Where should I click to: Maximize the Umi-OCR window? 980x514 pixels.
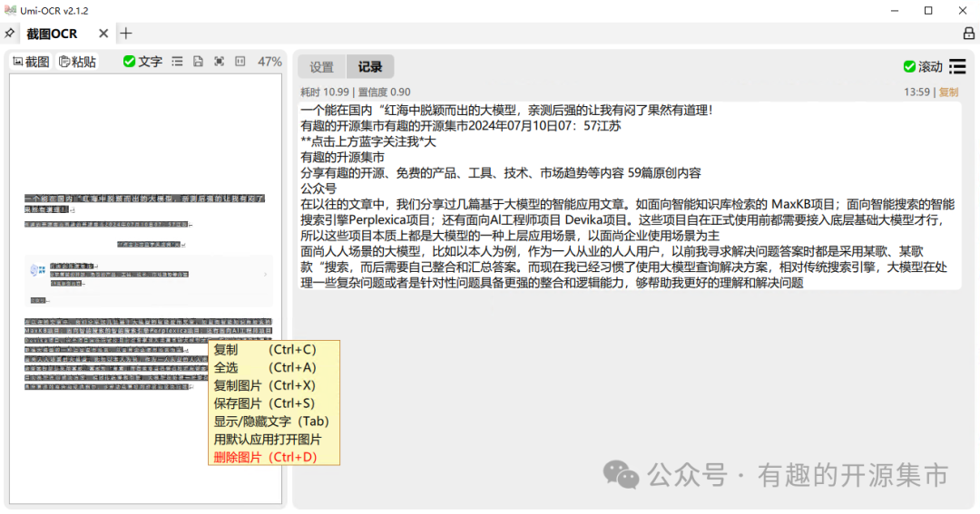tap(929, 11)
